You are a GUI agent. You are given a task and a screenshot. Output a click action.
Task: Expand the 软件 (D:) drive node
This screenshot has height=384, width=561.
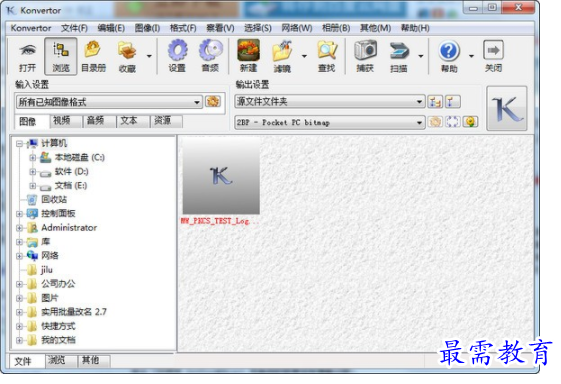33,172
